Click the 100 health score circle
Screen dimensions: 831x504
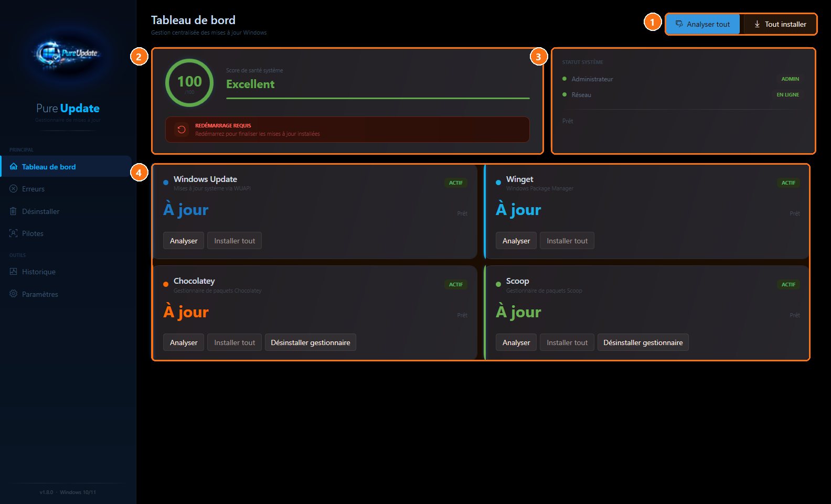click(x=189, y=83)
